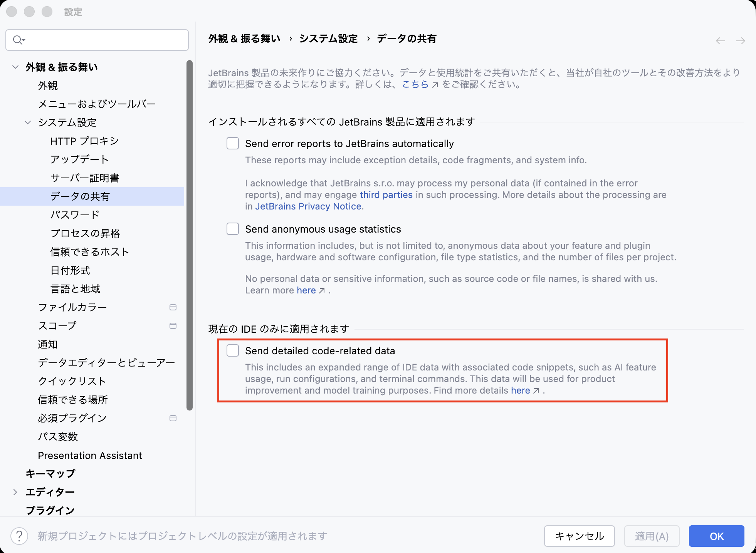
Task: Enable Send anonymous usage statistics checkbox
Action: [x=233, y=229]
